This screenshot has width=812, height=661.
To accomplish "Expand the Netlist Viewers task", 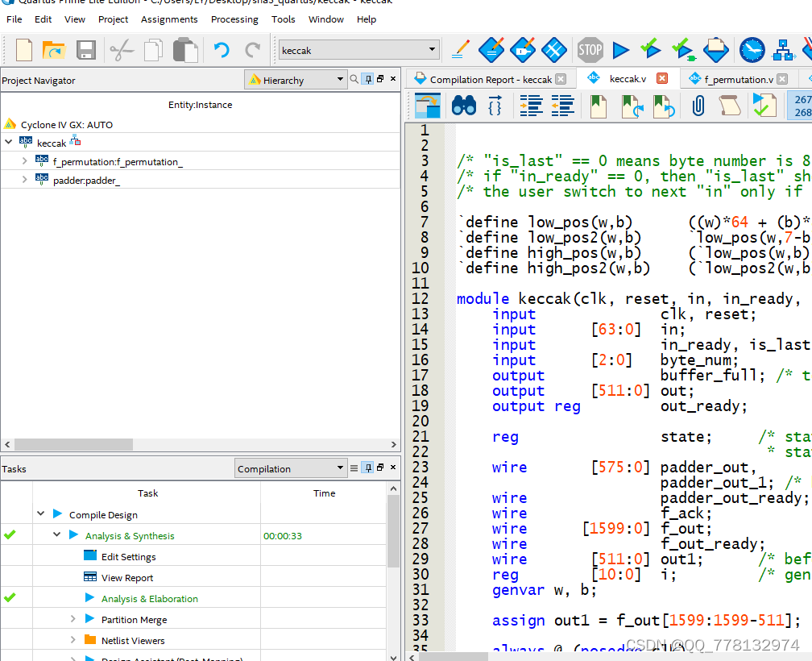I will click(73, 640).
